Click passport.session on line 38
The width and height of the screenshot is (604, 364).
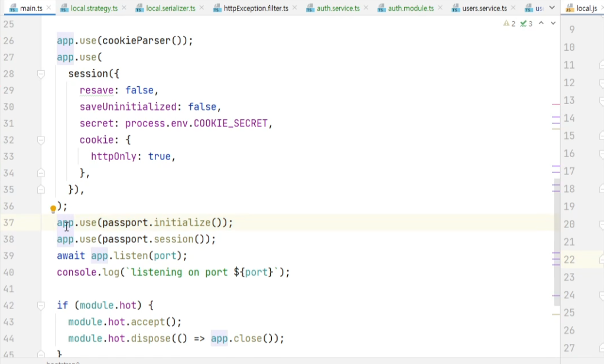148,239
